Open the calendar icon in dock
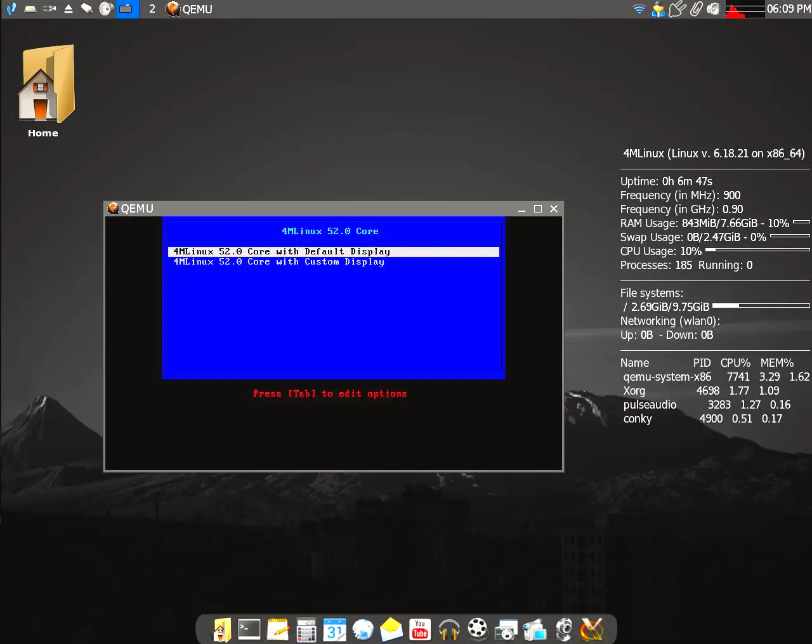Screen dimensions: 812x644 click(x=334, y=630)
